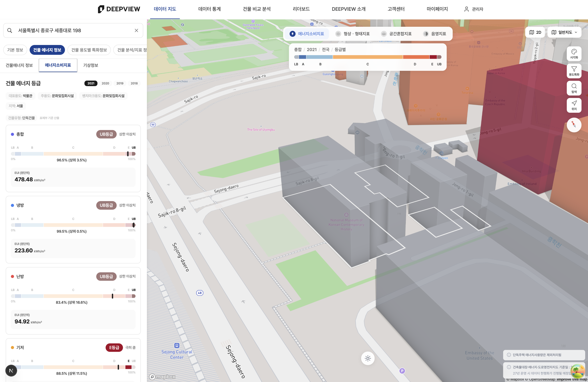Click the palm tree avatar icon

(577, 371)
